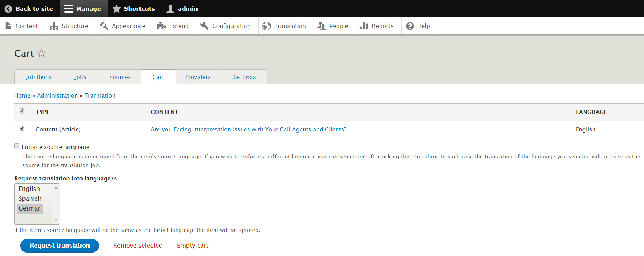Toggle the select-all checkbox in table header

(x=22, y=111)
